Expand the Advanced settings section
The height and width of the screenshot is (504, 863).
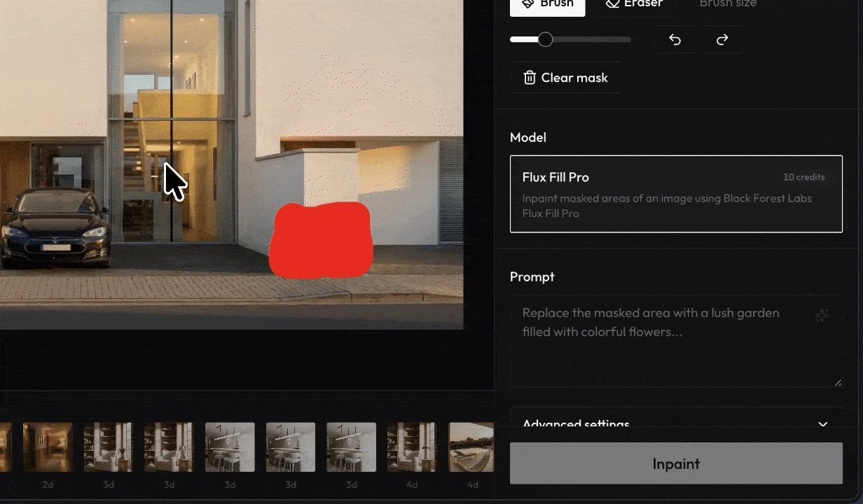(676, 423)
